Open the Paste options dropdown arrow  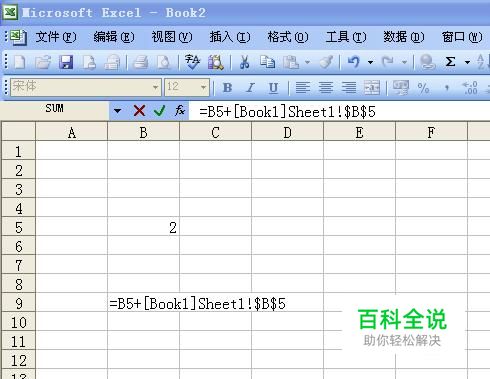pyautogui.click(x=307, y=62)
